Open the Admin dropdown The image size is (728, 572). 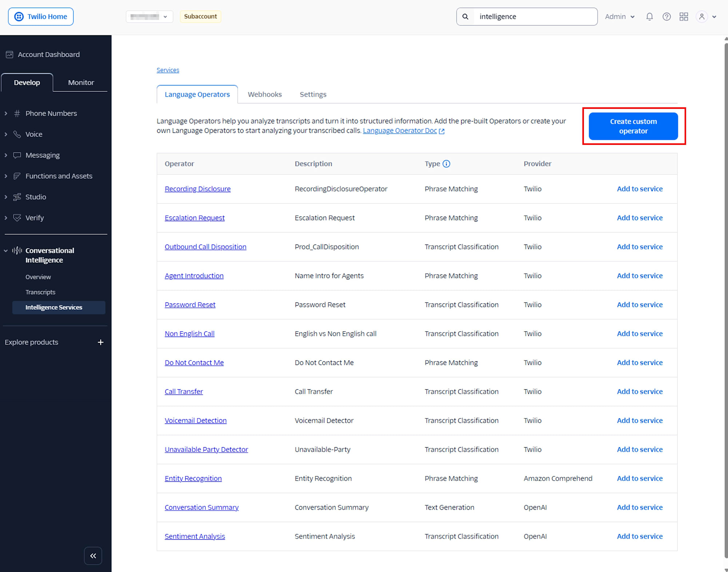[x=620, y=16]
